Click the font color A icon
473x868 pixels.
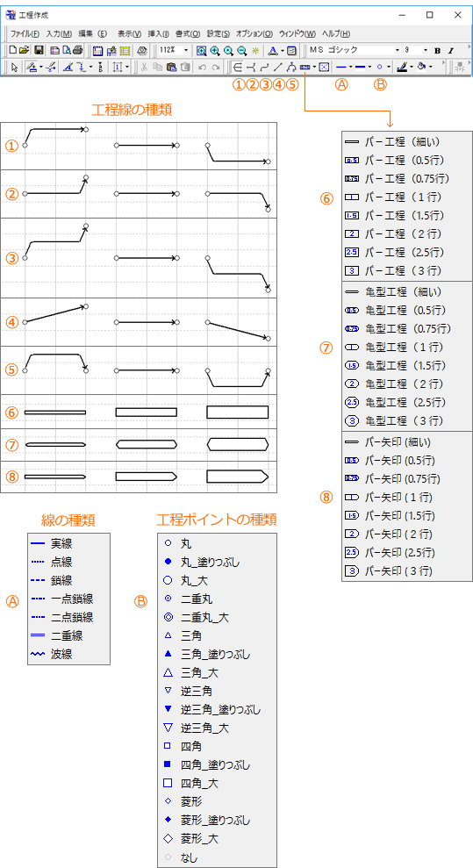tap(272, 50)
